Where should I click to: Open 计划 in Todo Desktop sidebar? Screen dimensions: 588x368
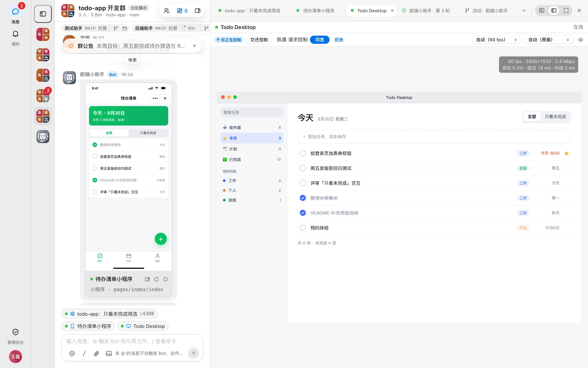tap(252, 149)
